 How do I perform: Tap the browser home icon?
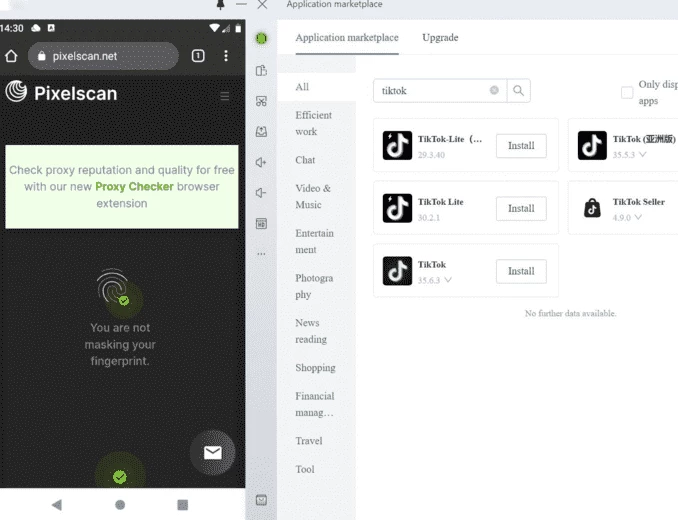11,56
